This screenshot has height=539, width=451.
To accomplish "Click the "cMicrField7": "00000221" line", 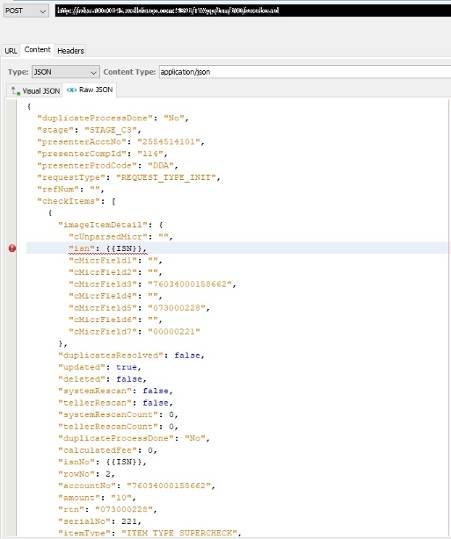I will coord(134,331).
